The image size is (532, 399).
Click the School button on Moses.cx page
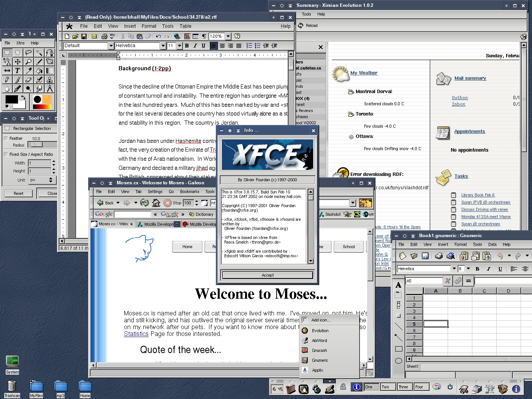pos(349,247)
